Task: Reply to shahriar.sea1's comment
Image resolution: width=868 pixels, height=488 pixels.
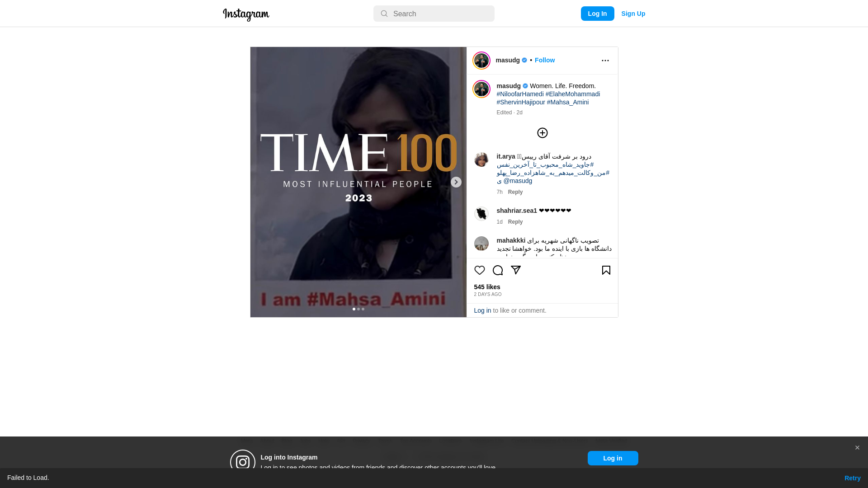Action: click(515, 222)
